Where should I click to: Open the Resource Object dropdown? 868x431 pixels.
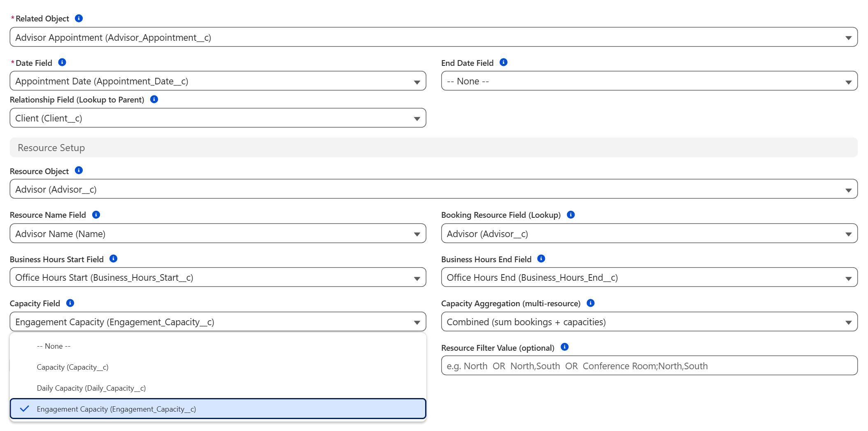coord(434,189)
